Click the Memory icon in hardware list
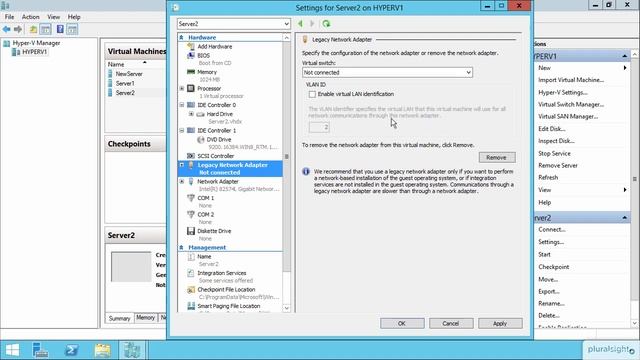640x360 pixels. 191,72
